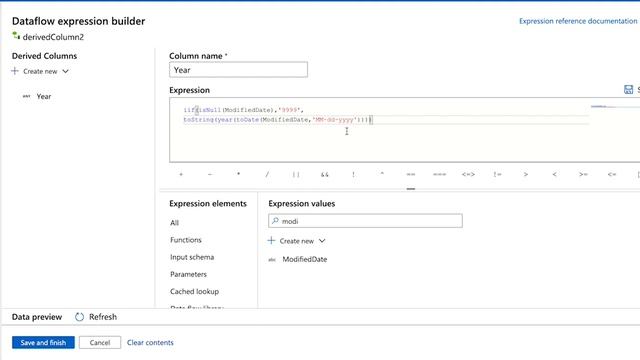Image resolution: width=640 pixels, height=360 pixels.
Task: Click the save expression icon
Action: pos(629,89)
